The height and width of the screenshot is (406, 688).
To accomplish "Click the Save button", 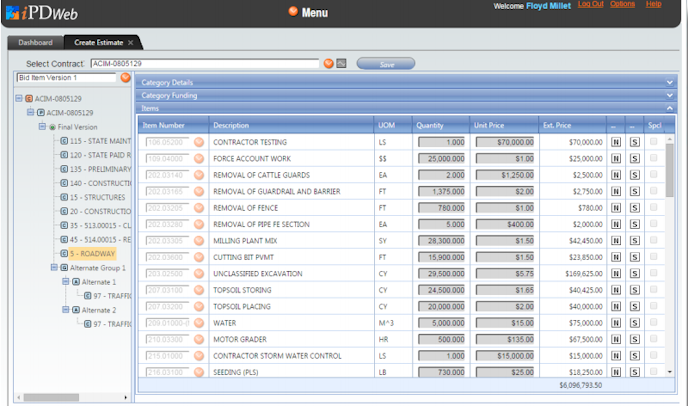I will [x=386, y=64].
